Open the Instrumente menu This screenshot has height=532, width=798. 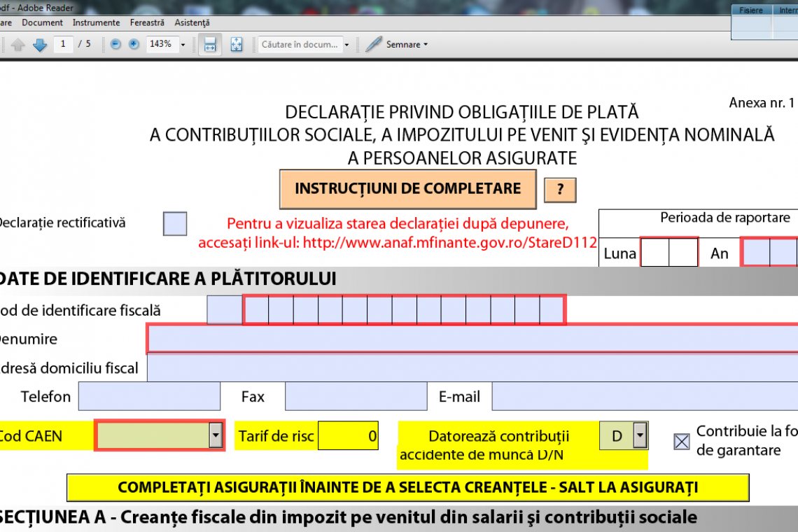coord(96,22)
